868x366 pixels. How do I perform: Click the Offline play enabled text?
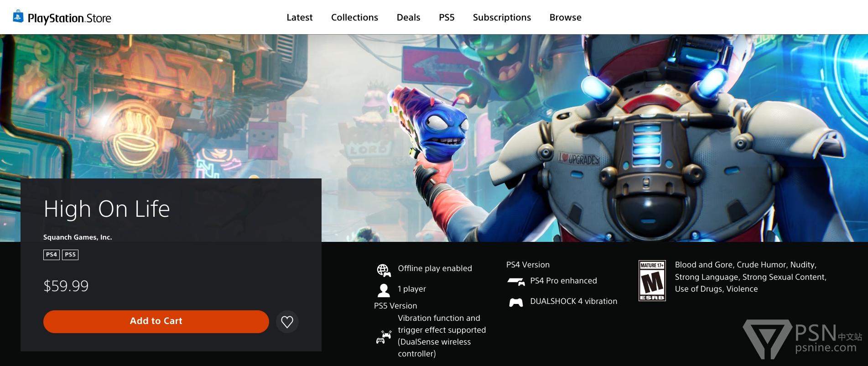pos(435,268)
